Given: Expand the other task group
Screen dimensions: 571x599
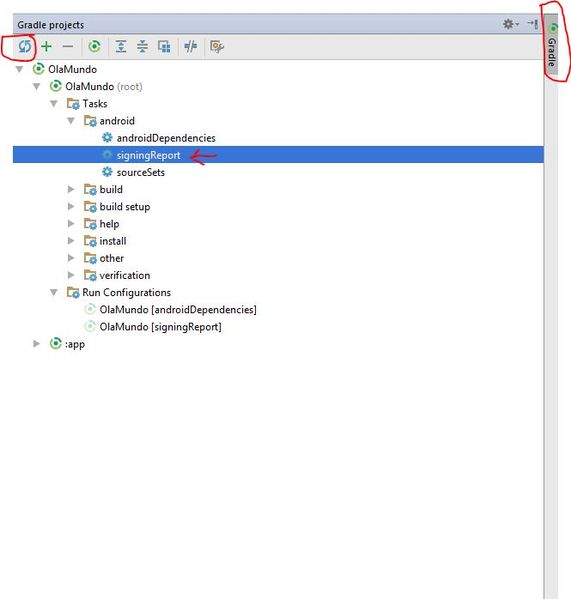Looking at the screenshot, I should [71, 258].
